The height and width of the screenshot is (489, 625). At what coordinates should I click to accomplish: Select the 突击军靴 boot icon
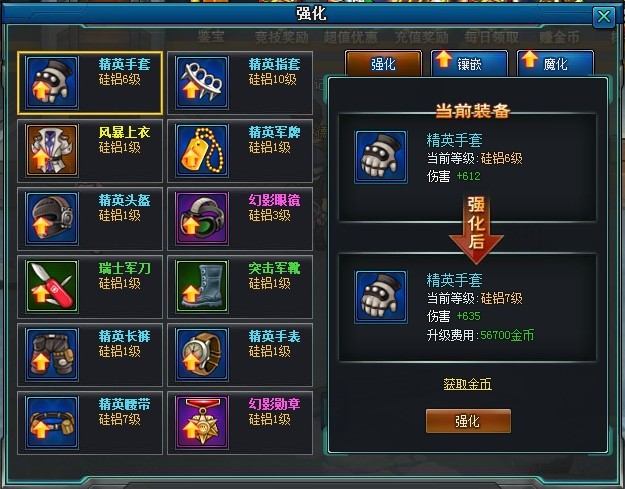pos(202,286)
